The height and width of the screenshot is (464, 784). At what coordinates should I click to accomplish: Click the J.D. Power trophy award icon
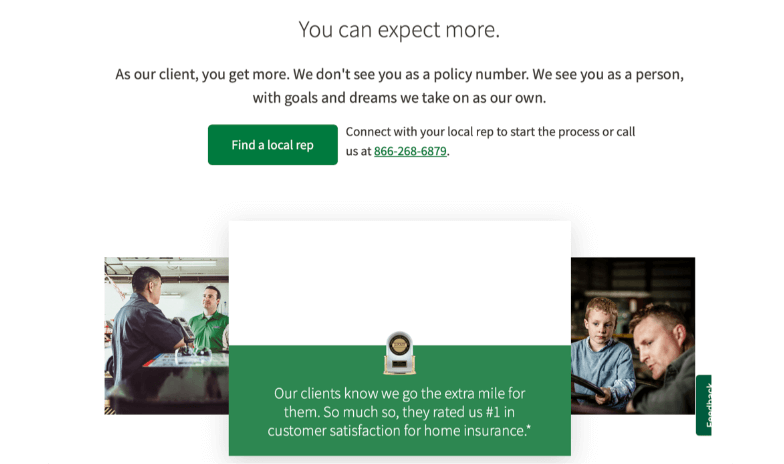click(x=399, y=353)
